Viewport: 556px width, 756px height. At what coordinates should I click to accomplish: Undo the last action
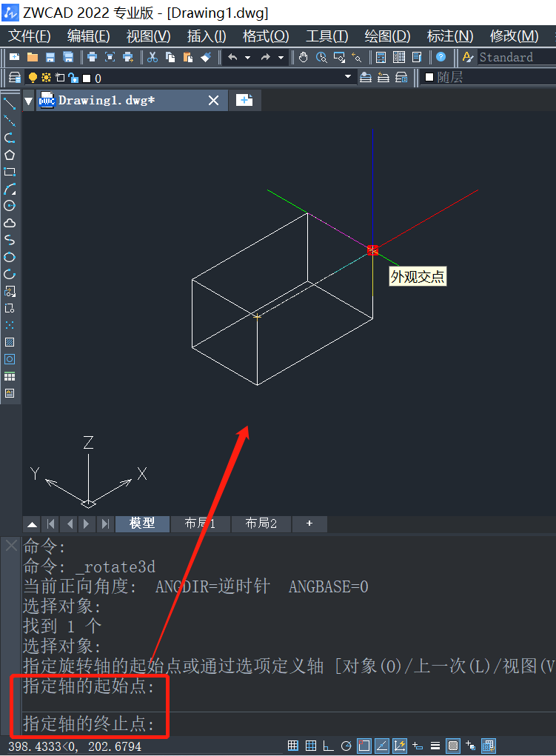click(x=233, y=57)
